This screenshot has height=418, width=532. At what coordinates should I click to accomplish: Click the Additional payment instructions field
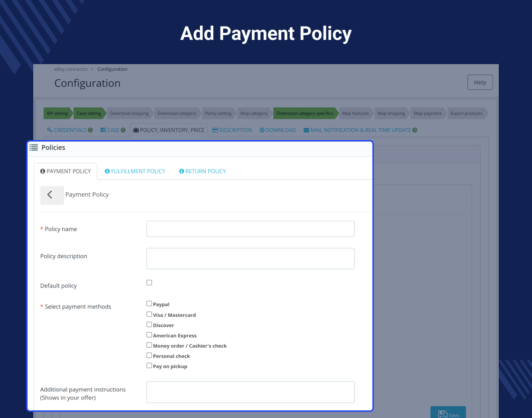(250, 392)
